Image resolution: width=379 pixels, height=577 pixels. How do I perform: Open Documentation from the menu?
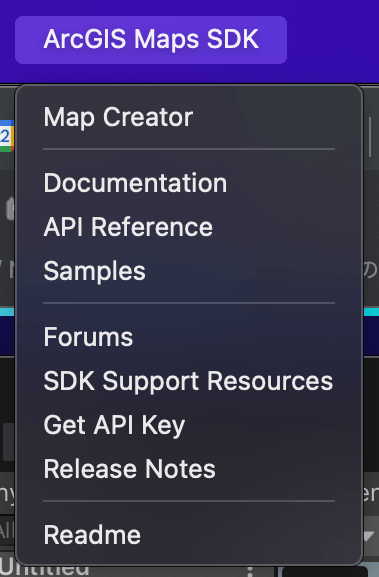coord(189,183)
